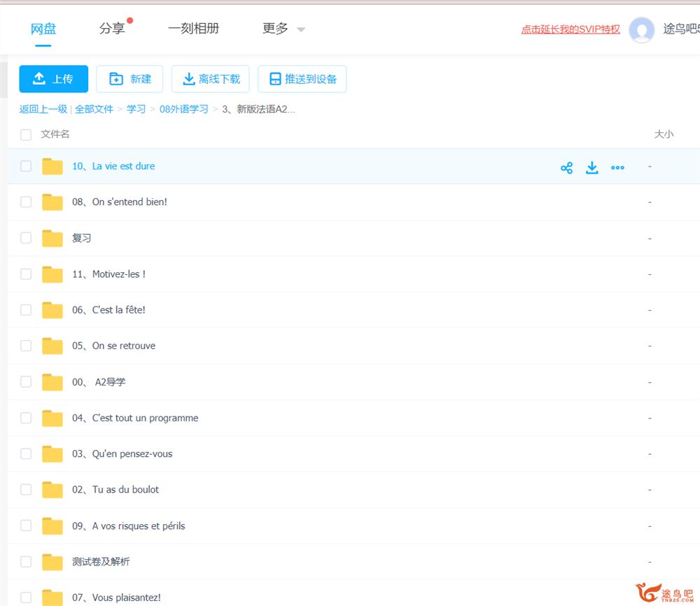The width and height of the screenshot is (700, 606).
Task: Switch to the 分享 tab
Action: click(112, 29)
